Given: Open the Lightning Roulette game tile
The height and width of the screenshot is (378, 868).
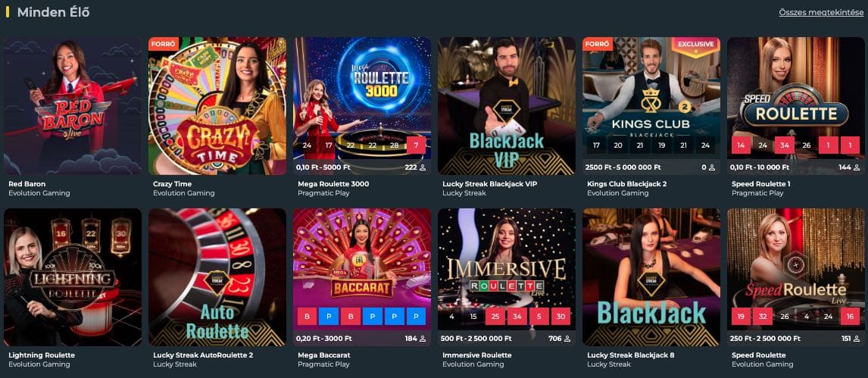Looking at the screenshot, I should (73, 276).
